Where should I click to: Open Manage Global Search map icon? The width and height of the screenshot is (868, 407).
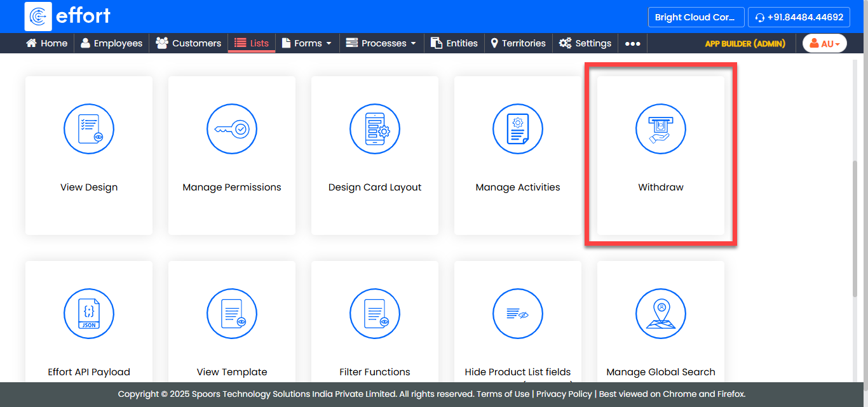661,313
